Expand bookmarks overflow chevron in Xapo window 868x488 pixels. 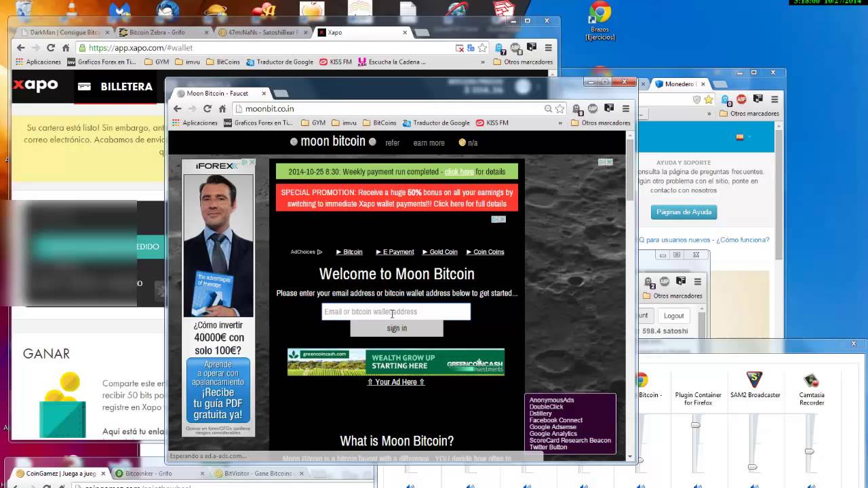click(x=483, y=62)
